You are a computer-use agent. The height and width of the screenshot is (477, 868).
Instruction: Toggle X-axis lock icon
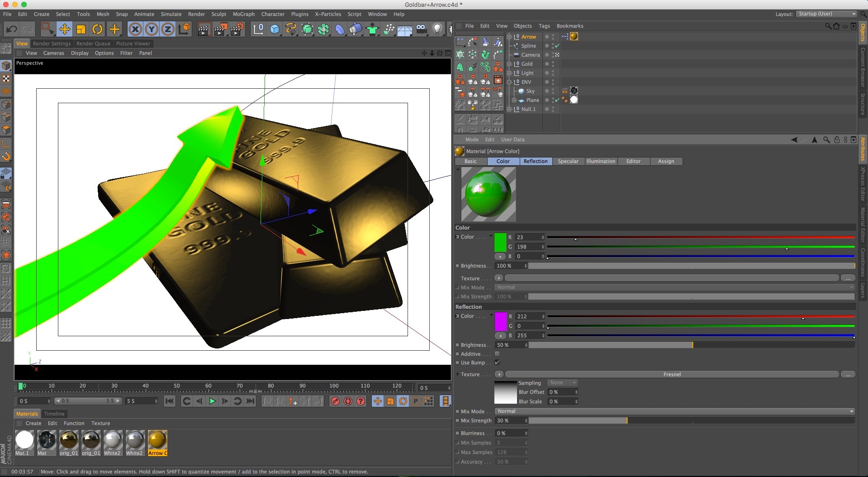(135, 29)
